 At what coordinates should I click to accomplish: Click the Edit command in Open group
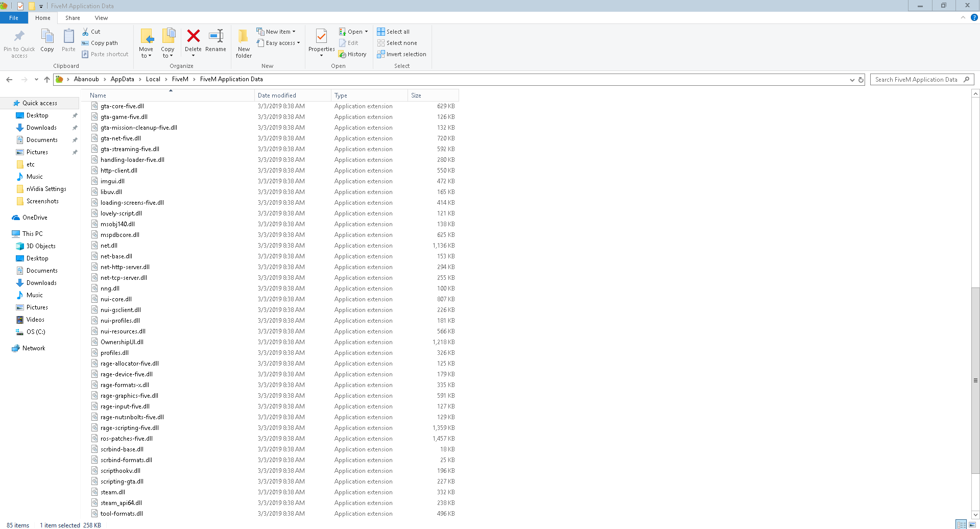tap(348, 43)
